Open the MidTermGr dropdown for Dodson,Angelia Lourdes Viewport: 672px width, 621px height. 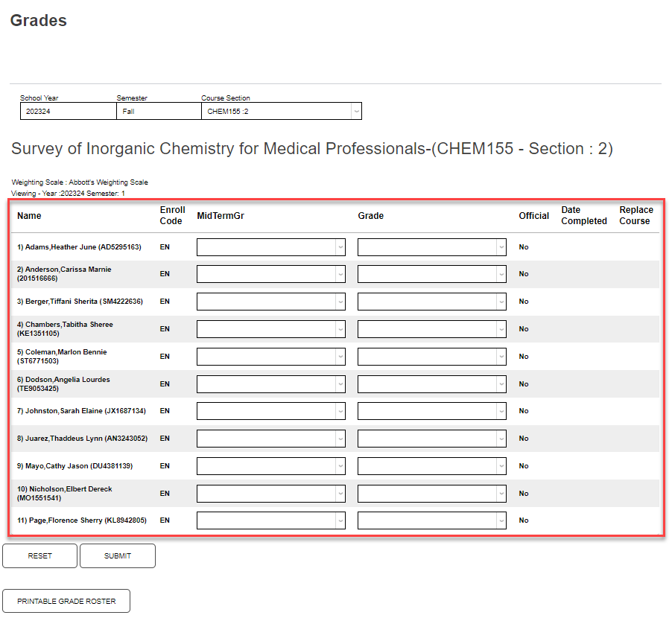pyautogui.click(x=270, y=383)
